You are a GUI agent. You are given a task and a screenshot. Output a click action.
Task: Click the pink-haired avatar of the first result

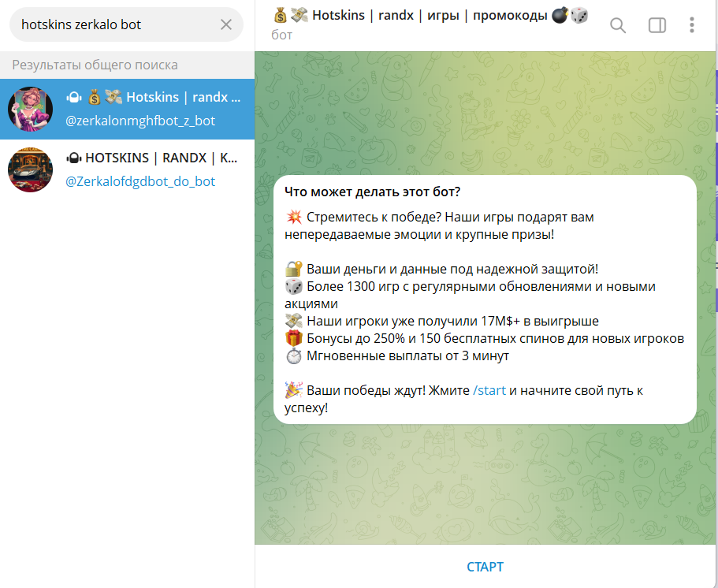[x=30, y=110]
